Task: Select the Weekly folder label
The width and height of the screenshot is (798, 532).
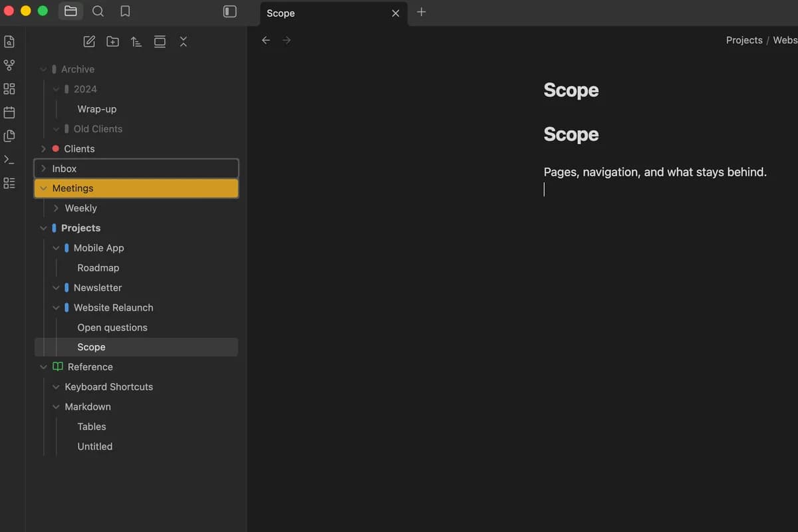Action: (x=81, y=208)
